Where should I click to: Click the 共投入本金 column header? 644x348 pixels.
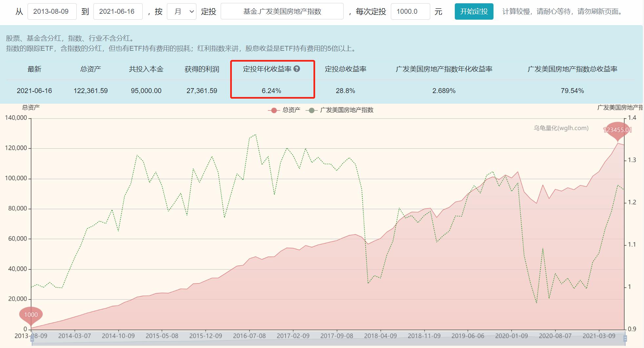click(146, 69)
